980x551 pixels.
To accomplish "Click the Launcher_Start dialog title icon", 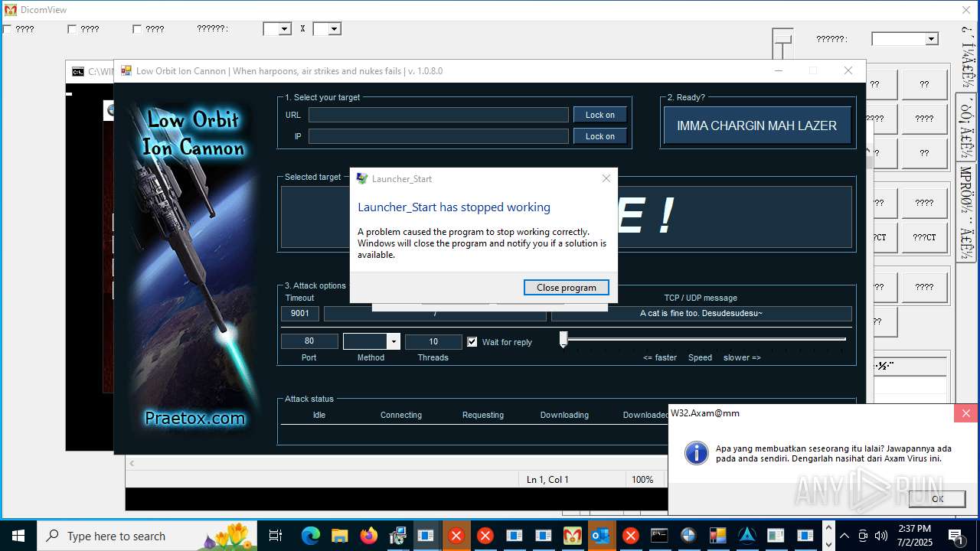I will (362, 178).
